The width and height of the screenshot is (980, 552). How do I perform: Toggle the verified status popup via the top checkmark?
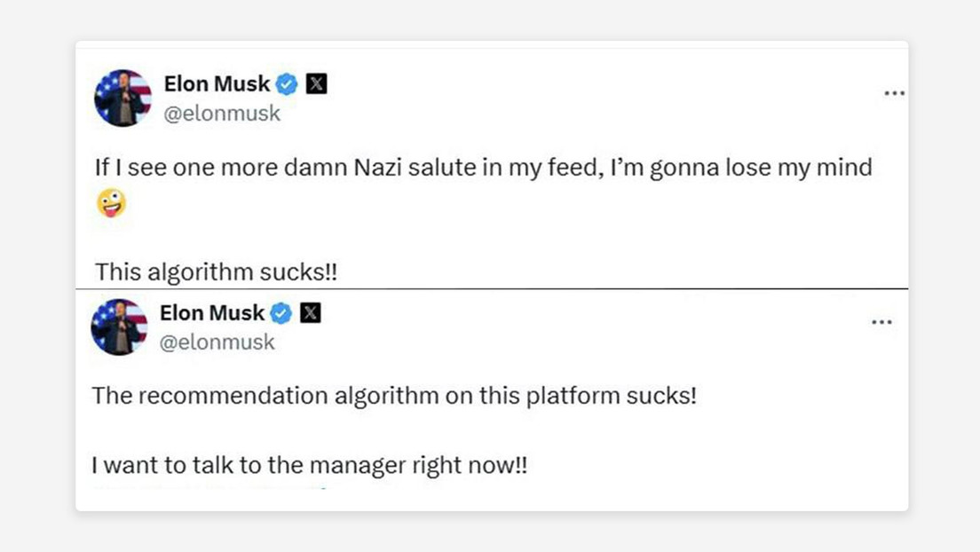(286, 83)
